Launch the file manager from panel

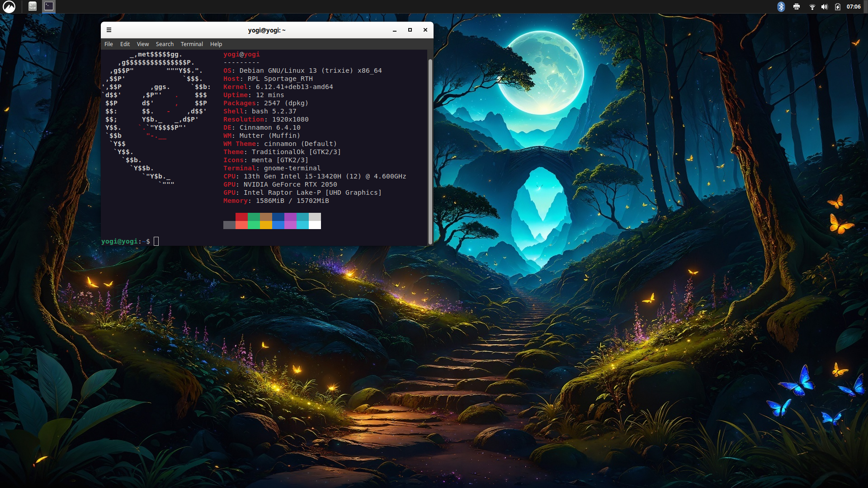point(33,6)
